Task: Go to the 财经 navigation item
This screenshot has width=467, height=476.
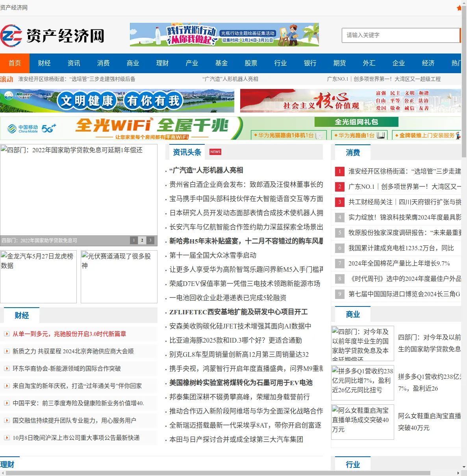Action: point(44,63)
